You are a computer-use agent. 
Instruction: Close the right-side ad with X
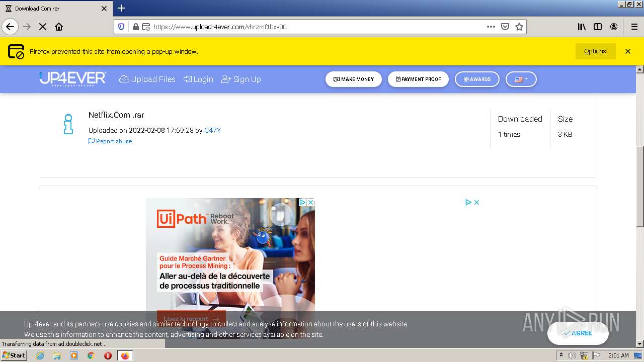476,202
